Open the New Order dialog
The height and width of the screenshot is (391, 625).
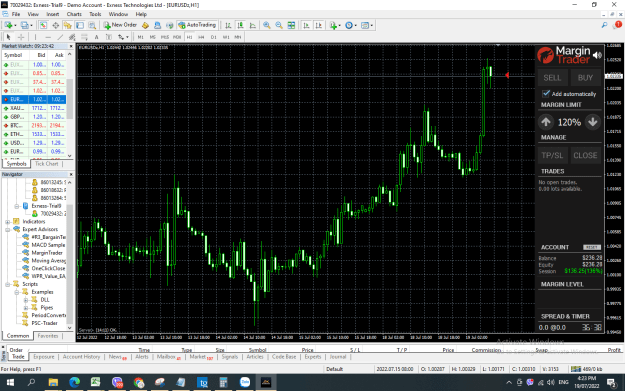[120, 25]
